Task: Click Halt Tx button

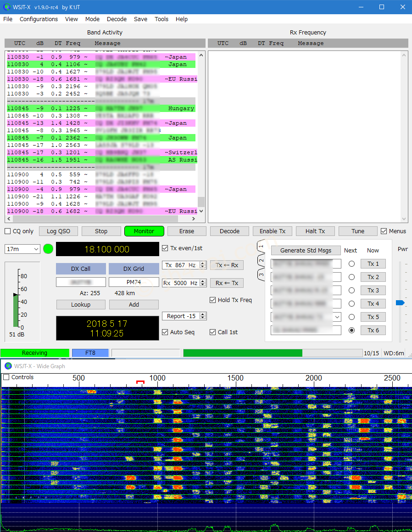Action: [x=315, y=231]
